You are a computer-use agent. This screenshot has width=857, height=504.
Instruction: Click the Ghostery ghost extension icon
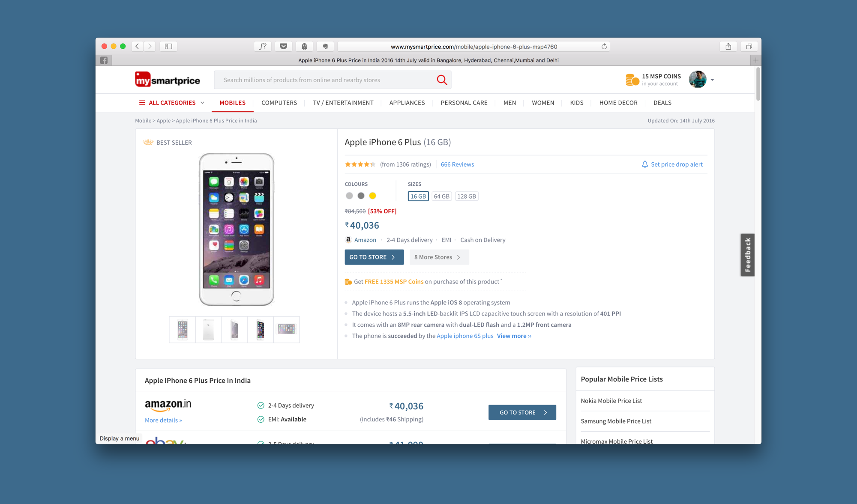pyautogui.click(x=304, y=46)
